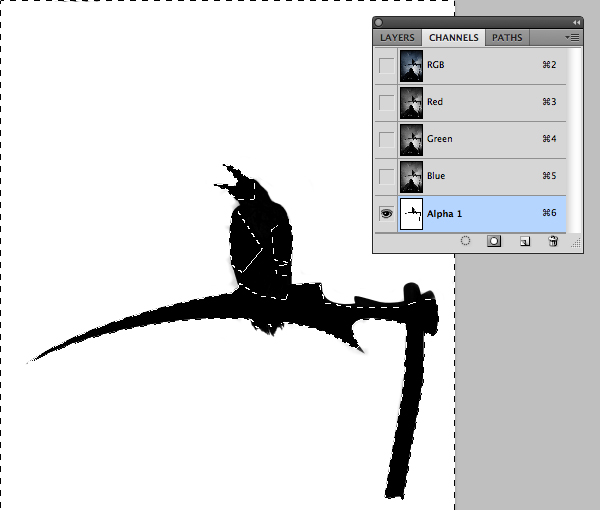Click the ⌘2 shortcut label
The image size is (600, 510).
coord(549,65)
